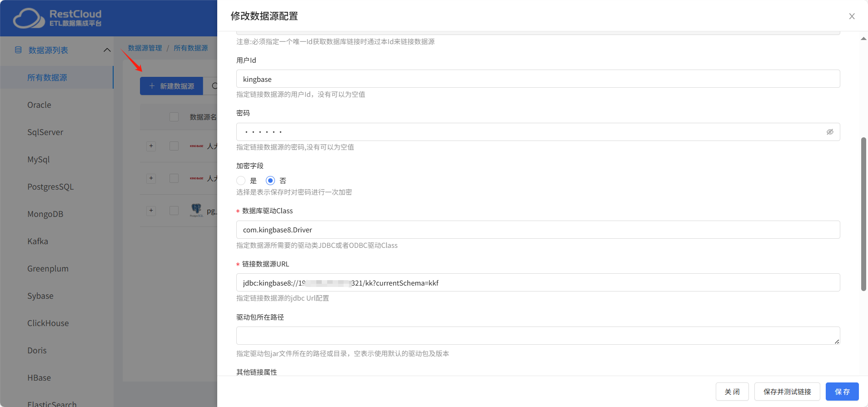The image size is (868, 407).
Task: Select the 否 radio for 加密字段
Action: [270, 181]
